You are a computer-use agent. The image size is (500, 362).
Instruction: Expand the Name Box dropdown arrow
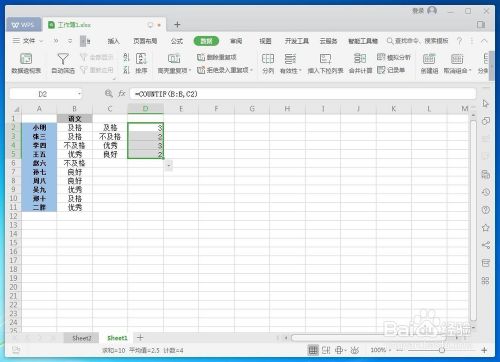point(79,94)
